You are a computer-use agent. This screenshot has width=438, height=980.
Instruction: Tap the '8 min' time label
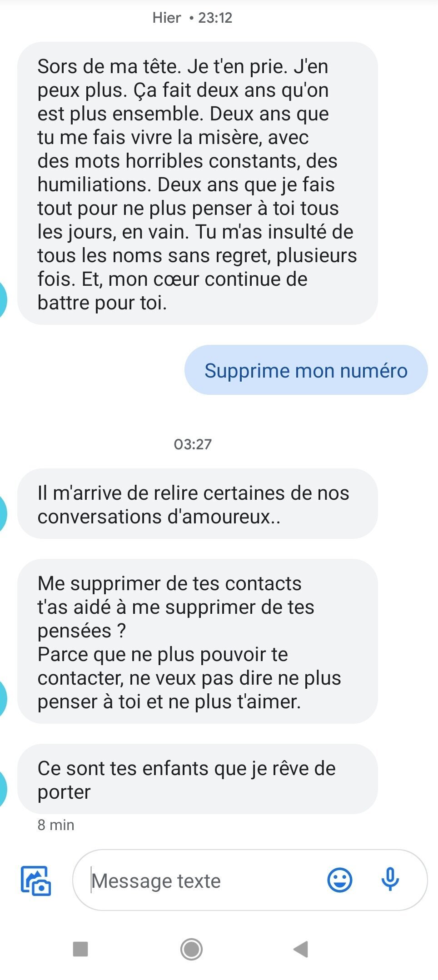(x=56, y=825)
